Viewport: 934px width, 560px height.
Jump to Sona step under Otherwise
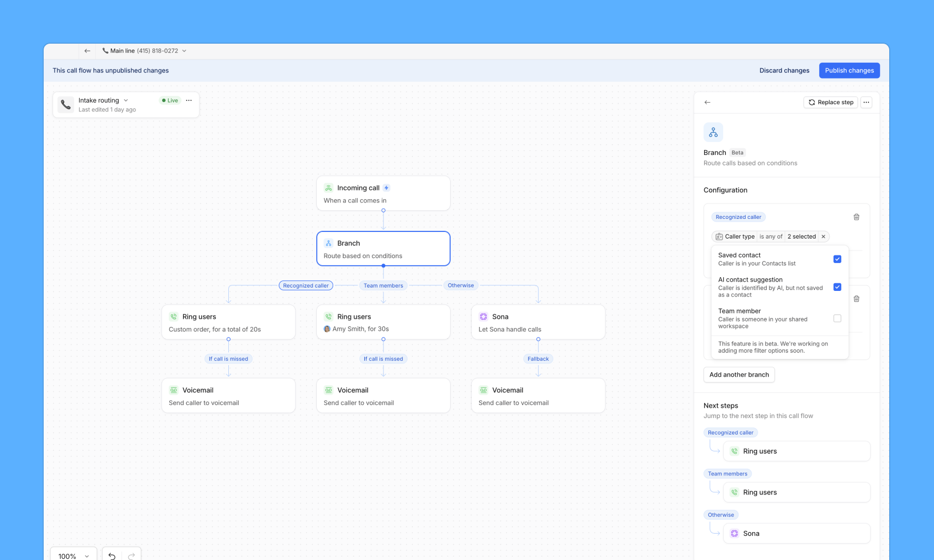click(797, 534)
